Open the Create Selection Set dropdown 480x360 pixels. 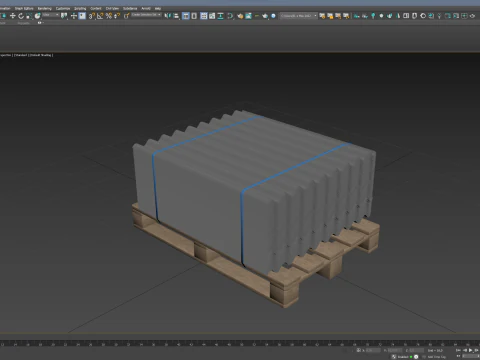click(x=146, y=15)
